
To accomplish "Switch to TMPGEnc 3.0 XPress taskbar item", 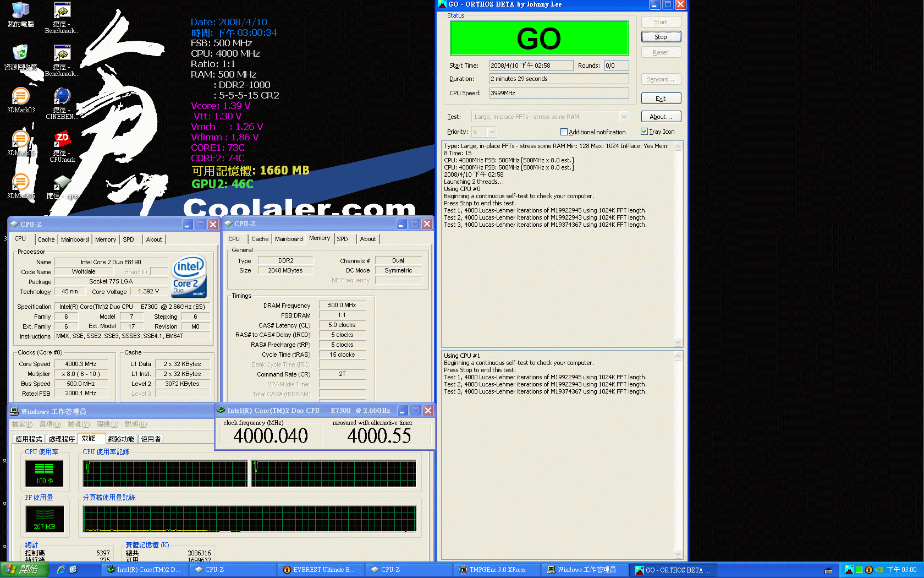I will tap(497, 570).
